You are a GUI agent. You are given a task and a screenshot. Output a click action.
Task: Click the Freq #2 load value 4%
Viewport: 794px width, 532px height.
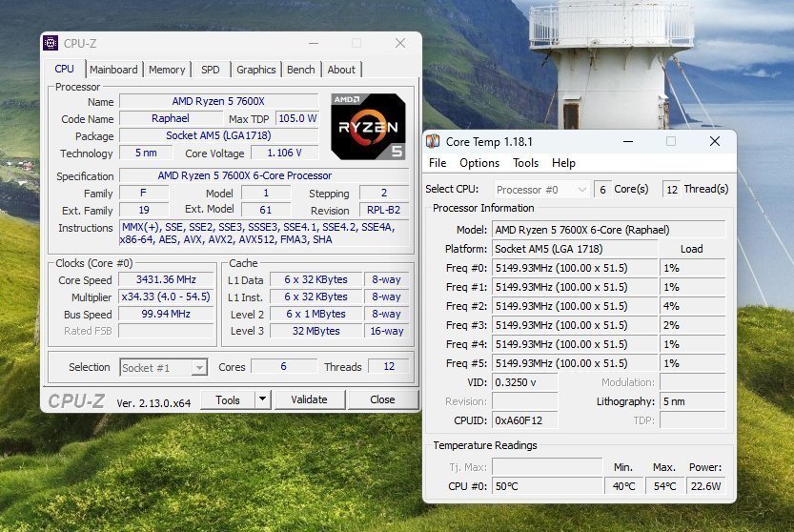(693, 307)
